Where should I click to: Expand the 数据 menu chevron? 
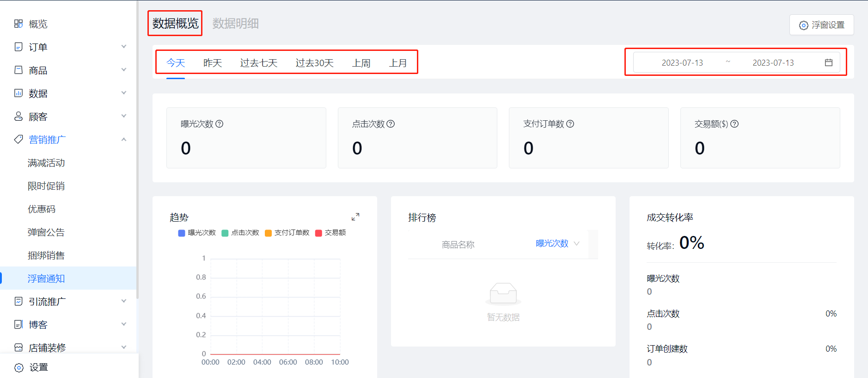[x=124, y=93]
